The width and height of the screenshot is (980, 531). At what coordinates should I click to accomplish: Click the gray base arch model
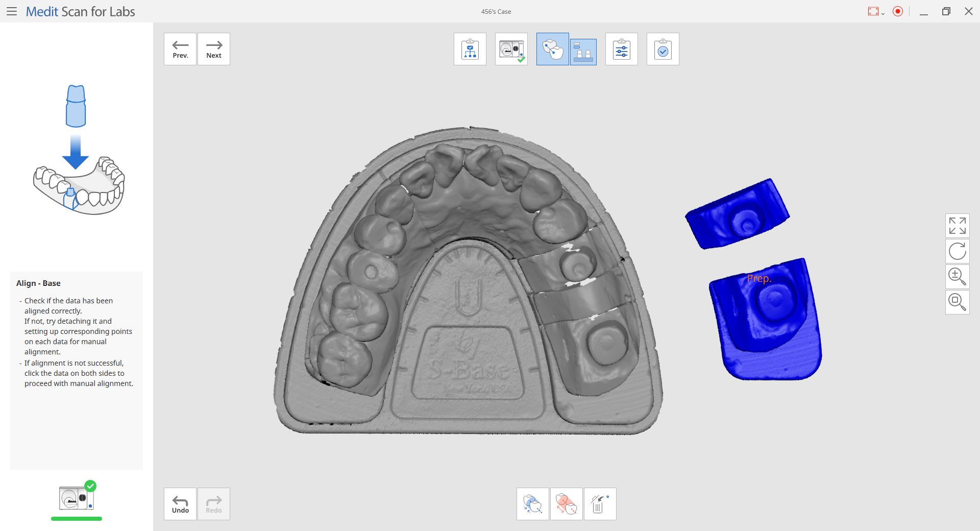pos(468,281)
